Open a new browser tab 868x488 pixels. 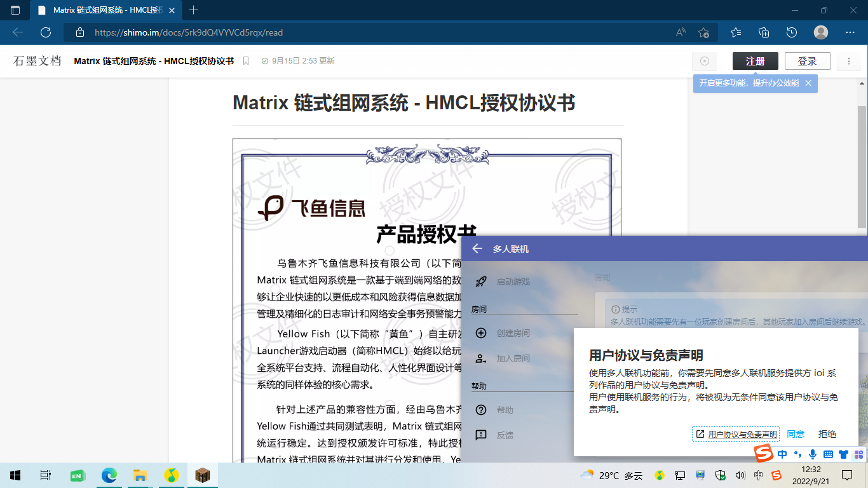pyautogui.click(x=194, y=10)
